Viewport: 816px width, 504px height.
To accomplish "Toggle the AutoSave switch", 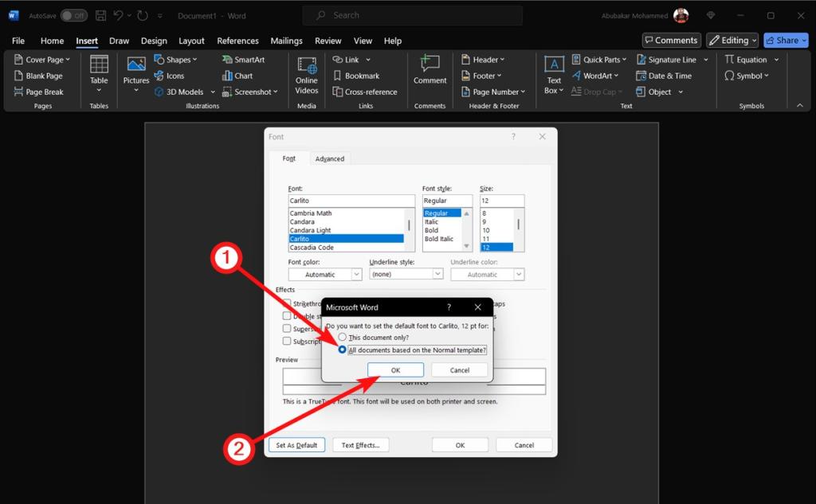I will [x=73, y=16].
